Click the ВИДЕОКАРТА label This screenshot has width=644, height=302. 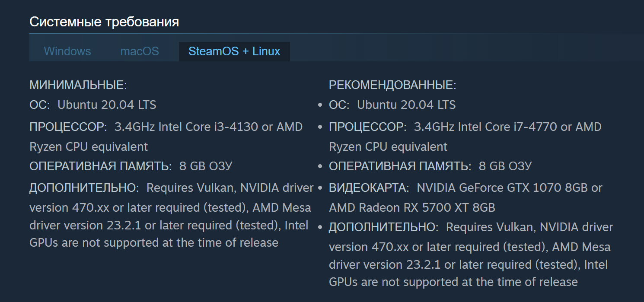[369, 188]
